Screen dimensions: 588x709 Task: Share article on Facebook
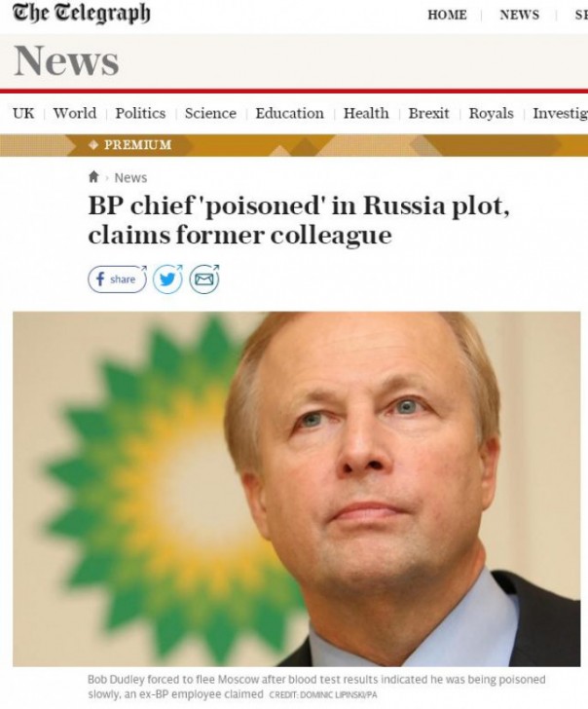click(117, 280)
